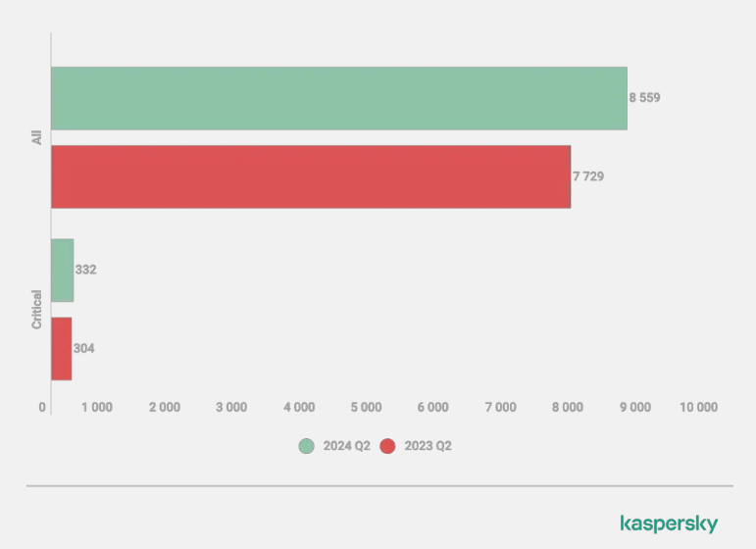Click the 5 000 x-axis tick label
Image resolution: width=756 pixels, height=549 pixels.
click(x=366, y=408)
